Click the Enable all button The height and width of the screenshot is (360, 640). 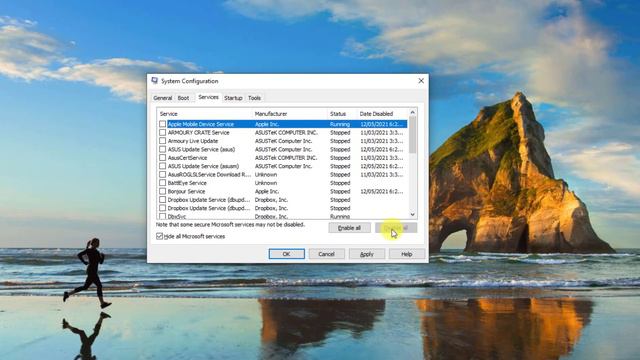pyautogui.click(x=349, y=228)
